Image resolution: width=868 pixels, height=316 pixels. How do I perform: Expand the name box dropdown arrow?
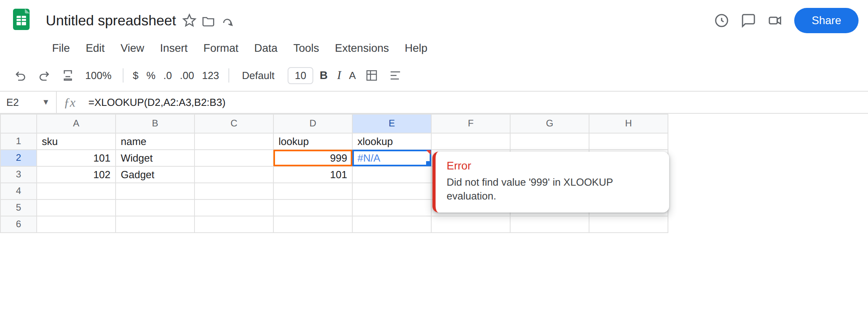[x=46, y=102]
